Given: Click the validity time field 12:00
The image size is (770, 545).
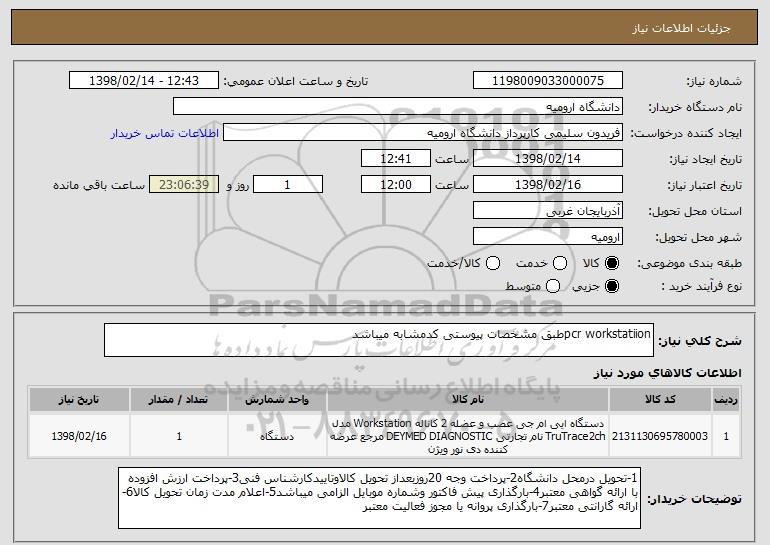Looking at the screenshot, I should click(x=396, y=185).
